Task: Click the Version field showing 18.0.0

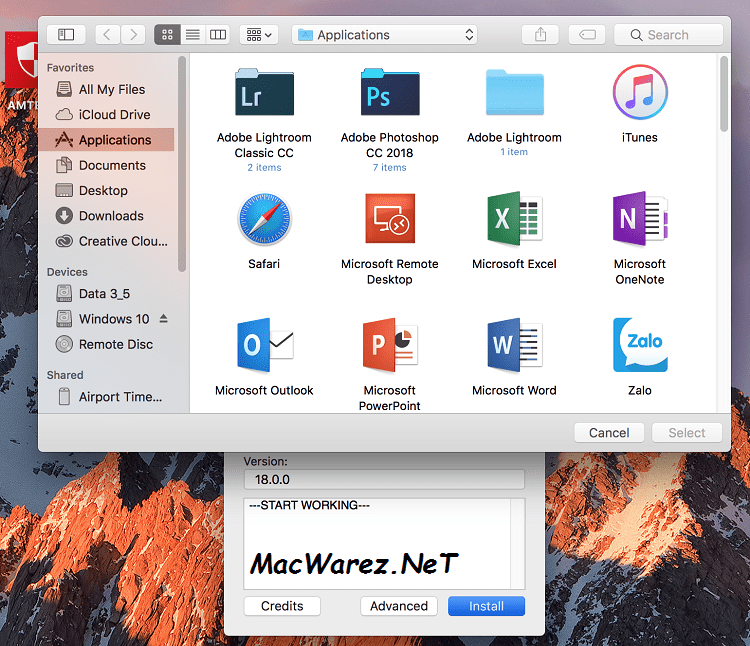Action: [x=384, y=479]
